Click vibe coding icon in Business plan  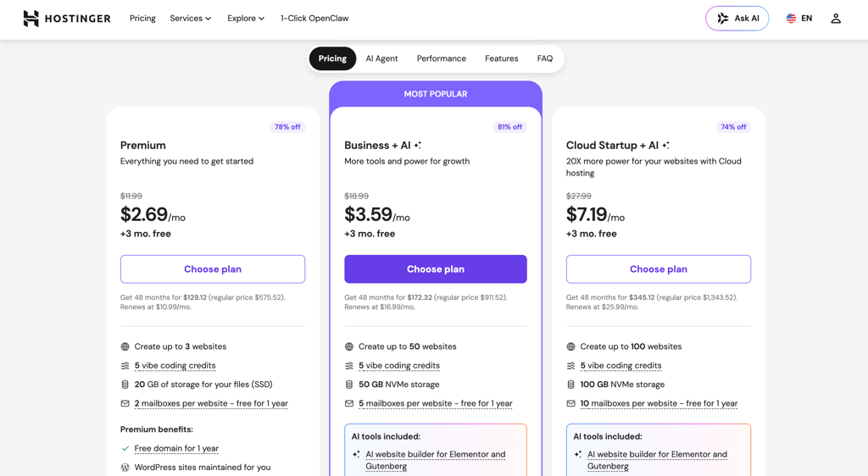[349, 365]
